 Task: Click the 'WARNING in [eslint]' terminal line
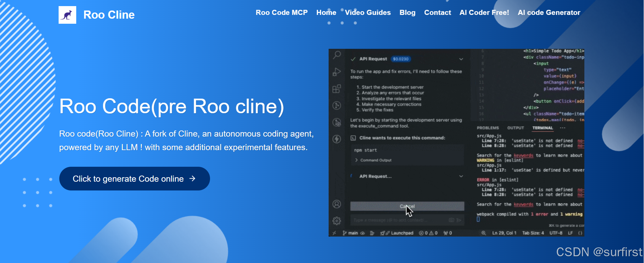click(x=500, y=160)
